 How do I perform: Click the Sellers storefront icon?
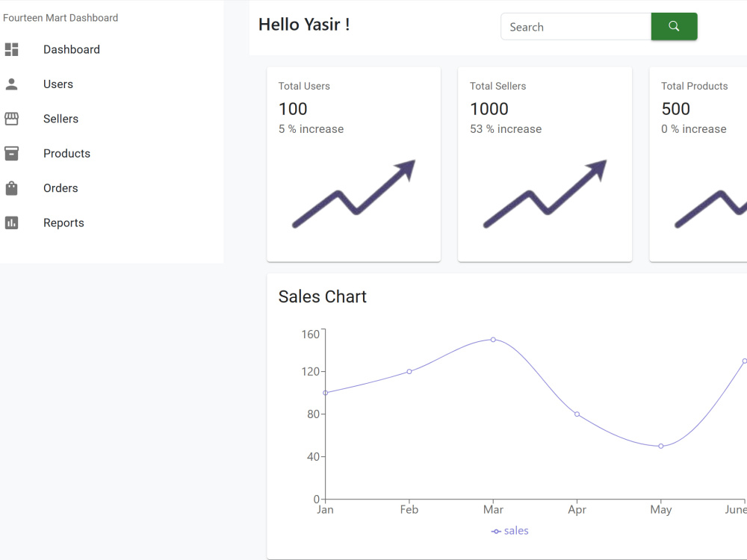point(11,119)
